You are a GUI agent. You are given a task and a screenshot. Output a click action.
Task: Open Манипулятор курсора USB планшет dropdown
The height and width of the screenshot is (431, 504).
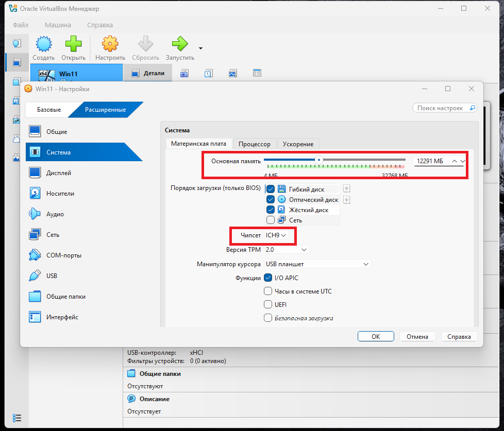pos(317,264)
